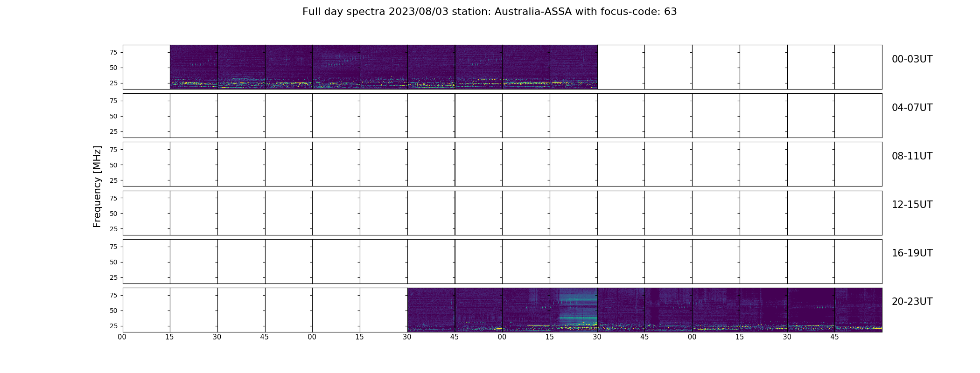
Task: Click the "08-11UT" row label
Action: point(912,156)
